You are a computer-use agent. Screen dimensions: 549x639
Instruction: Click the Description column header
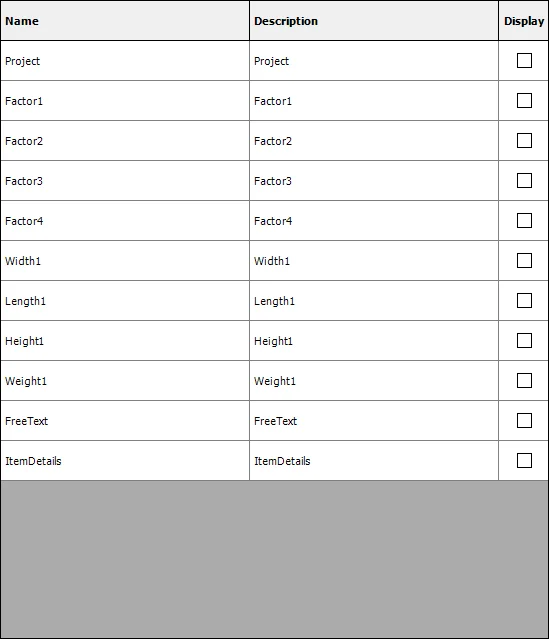coord(374,21)
